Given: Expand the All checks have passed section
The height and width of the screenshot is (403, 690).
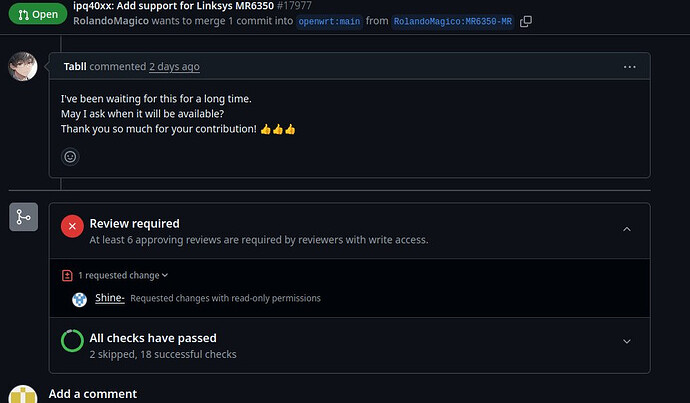Looking at the screenshot, I should click(x=627, y=341).
